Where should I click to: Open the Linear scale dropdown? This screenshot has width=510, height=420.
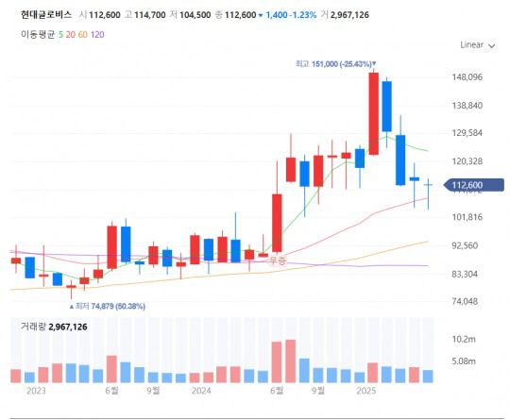click(477, 45)
